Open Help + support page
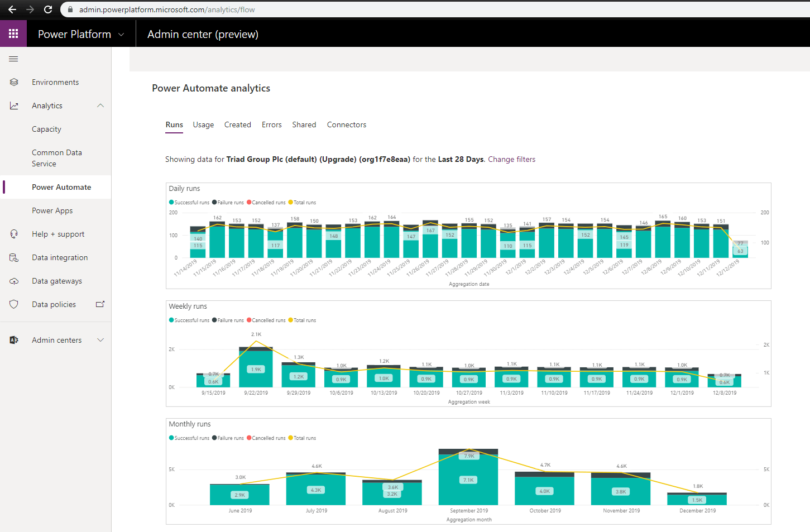The image size is (810, 532). 58,234
